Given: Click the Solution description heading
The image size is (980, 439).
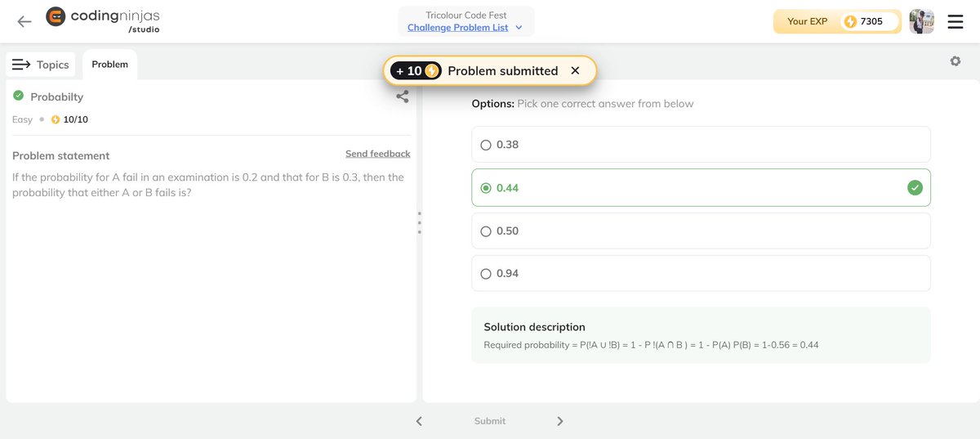Looking at the screenshot, I should pyautogui.click(x=535, y=327).
